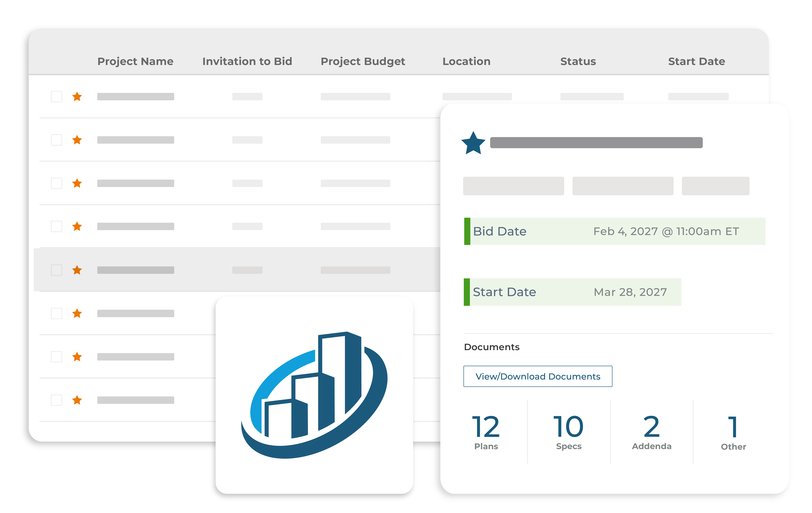
Task: Click the Location column header
Action: 466,61
